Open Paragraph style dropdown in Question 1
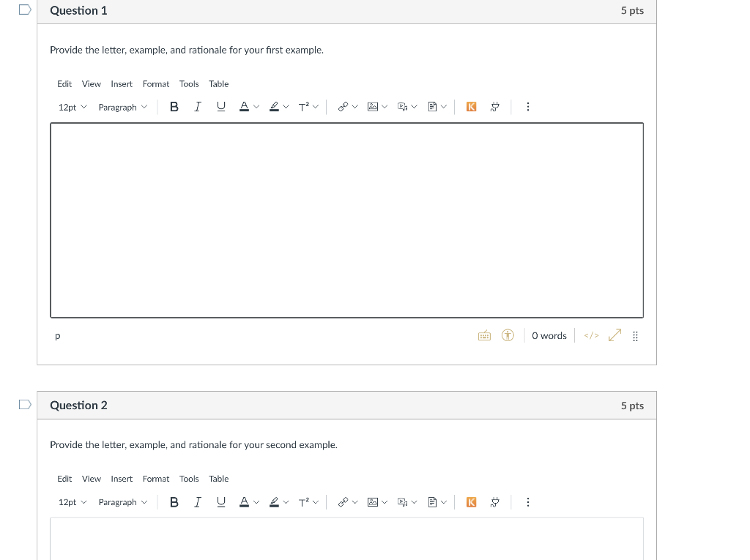Viewport: 750px width, 560px height. 123,107
